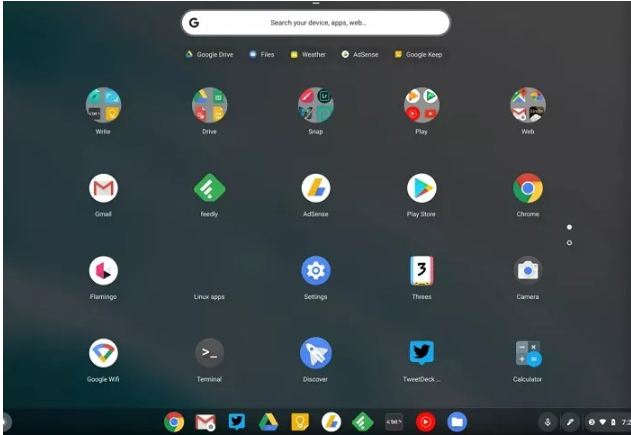Screen dimensions: 631x435
Task: Click AdSense icon on the shelf
Action: point(331,422)
